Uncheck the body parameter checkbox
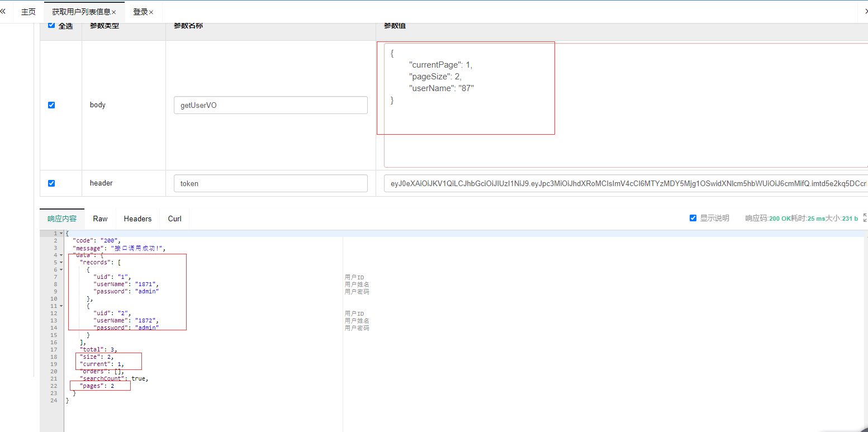Viewport: 868px width, 432px height. (51, 105)
